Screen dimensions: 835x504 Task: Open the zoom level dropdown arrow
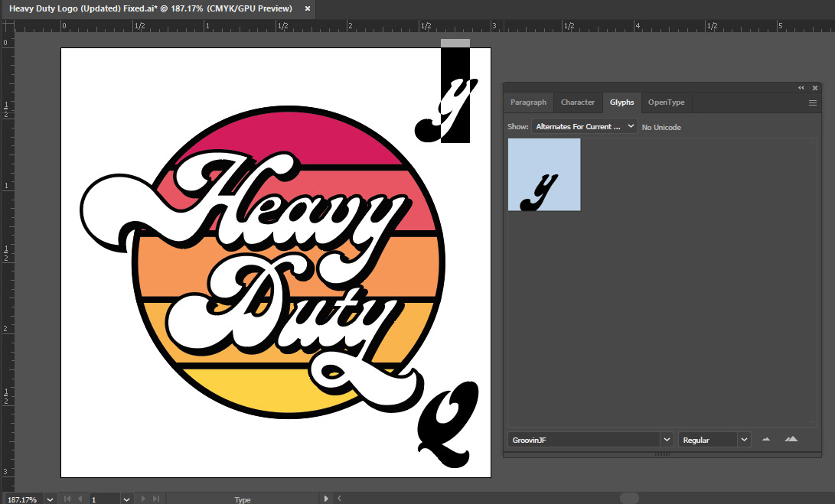pyautogui.click(x=50, y=499)
